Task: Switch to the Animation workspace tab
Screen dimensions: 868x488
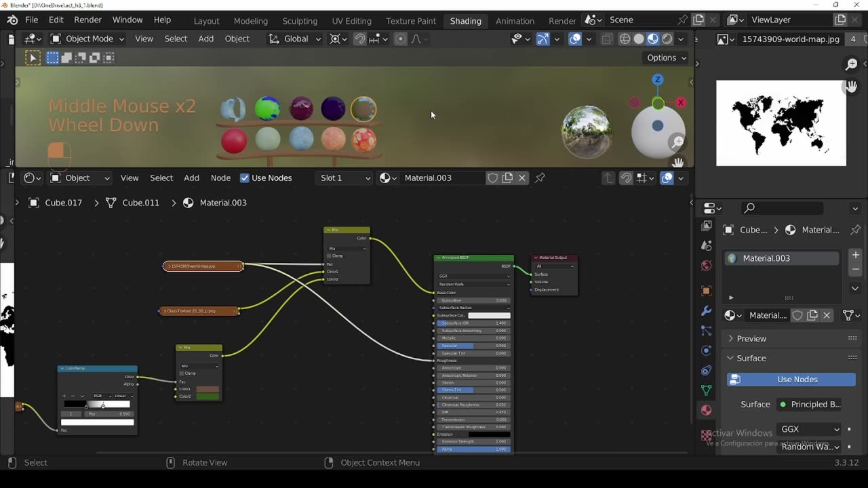Action: click(515, 20)
